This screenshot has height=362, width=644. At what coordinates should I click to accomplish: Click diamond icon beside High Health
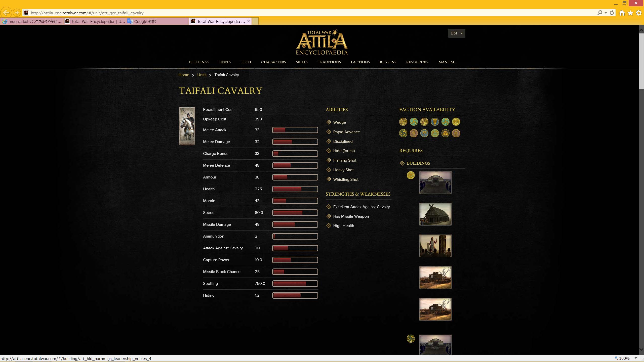329,225
